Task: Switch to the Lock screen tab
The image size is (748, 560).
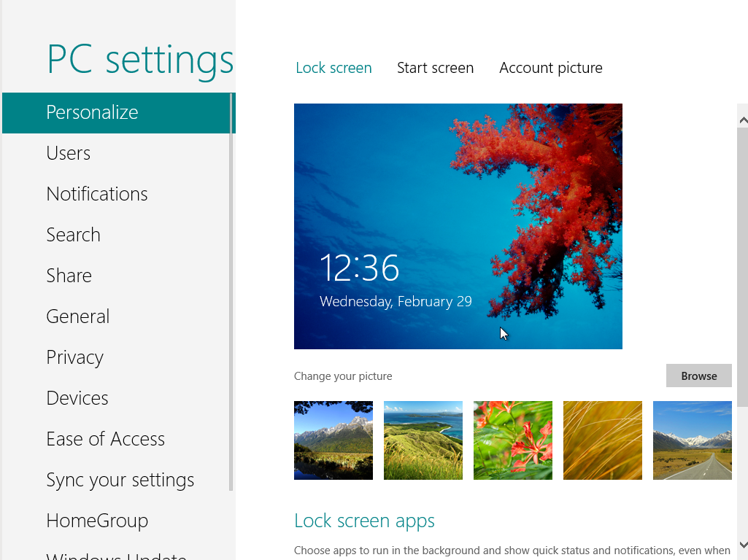Action: click(333, 68)
